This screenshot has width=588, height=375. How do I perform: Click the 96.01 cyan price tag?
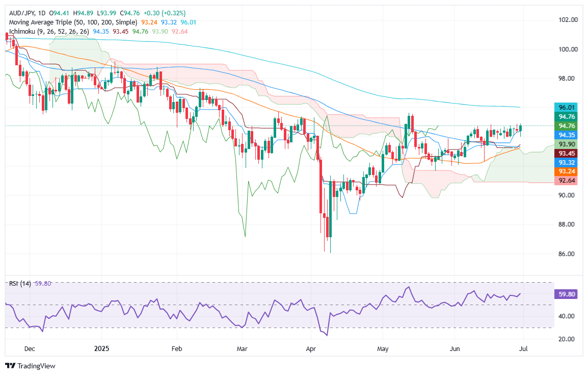coord(567,107)
